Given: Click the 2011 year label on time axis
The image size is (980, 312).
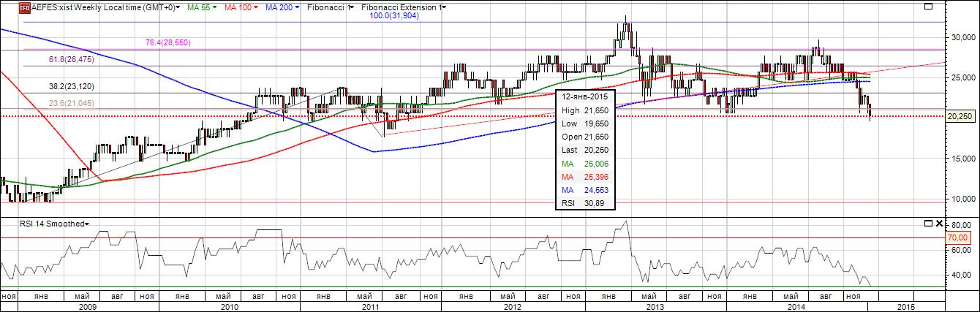Looking at the screenshot, I should [x=370, y=306].
